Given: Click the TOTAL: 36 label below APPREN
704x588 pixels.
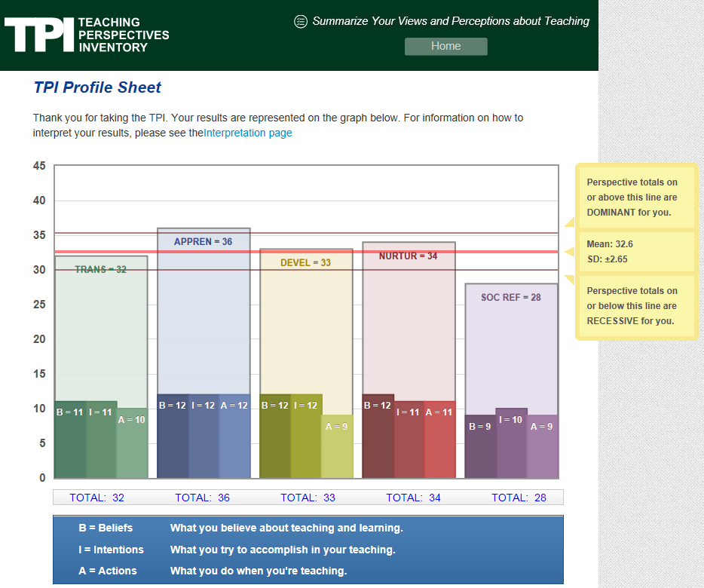Looking at the screenshot, I should [204, 498].
